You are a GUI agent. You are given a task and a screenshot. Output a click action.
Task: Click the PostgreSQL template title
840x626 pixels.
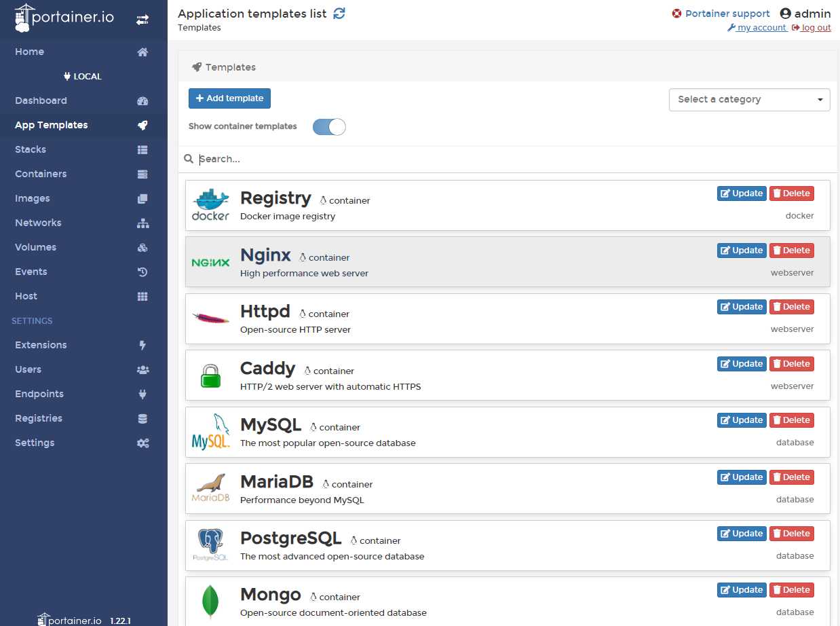[290, 538]
